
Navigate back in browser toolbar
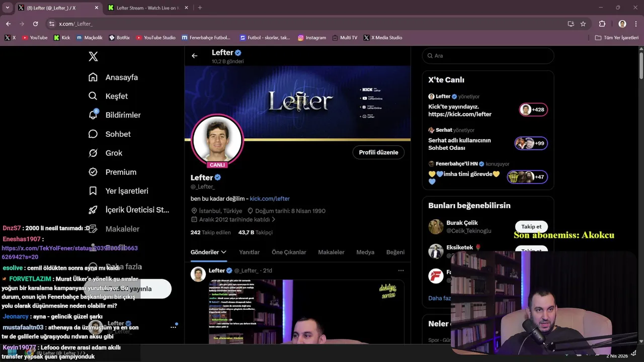click(x=8, y=24)
